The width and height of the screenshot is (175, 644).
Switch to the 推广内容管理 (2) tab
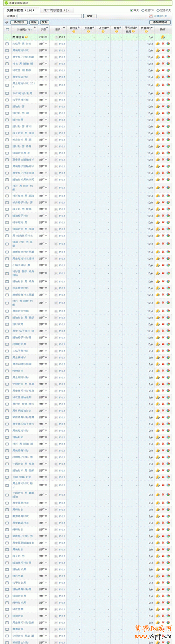click(x=56, y=10)
